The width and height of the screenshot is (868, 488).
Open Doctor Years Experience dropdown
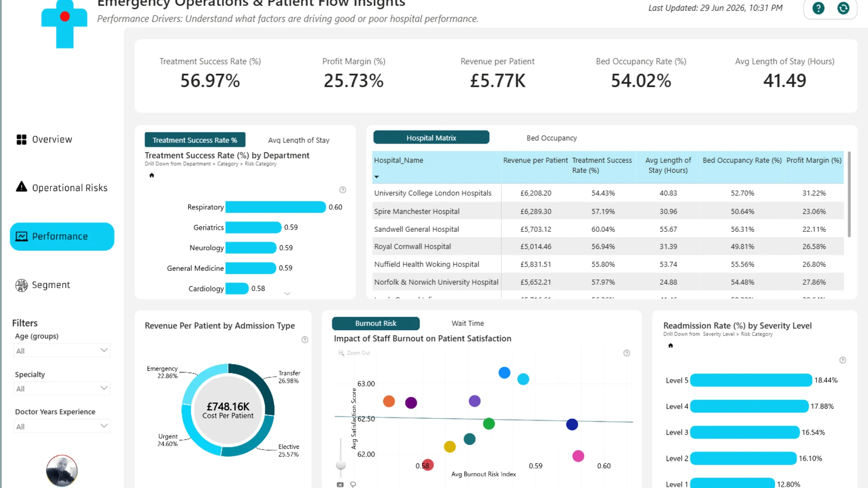tap(62, 426)
